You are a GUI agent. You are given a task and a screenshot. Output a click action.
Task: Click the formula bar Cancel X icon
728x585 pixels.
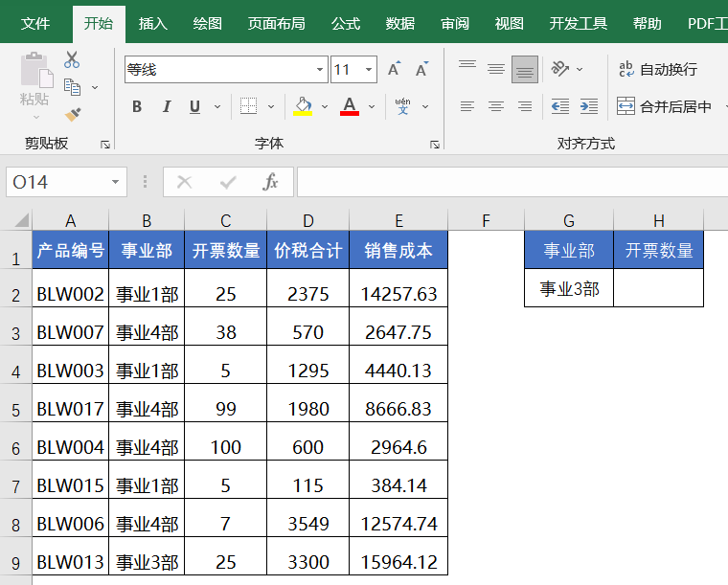click(x=184, y=182)
